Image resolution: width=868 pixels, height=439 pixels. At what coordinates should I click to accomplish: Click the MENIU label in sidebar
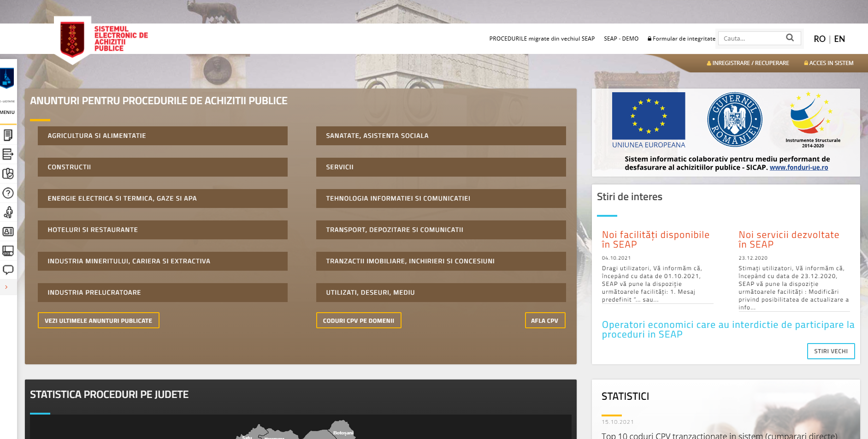coord(7,113)
